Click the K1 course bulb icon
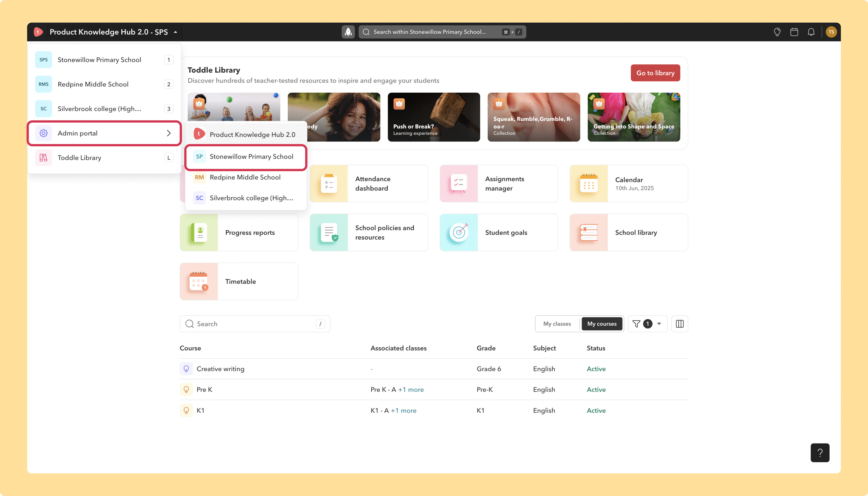The width and height of the screenshot is (868, 496). tap(186, 411)
